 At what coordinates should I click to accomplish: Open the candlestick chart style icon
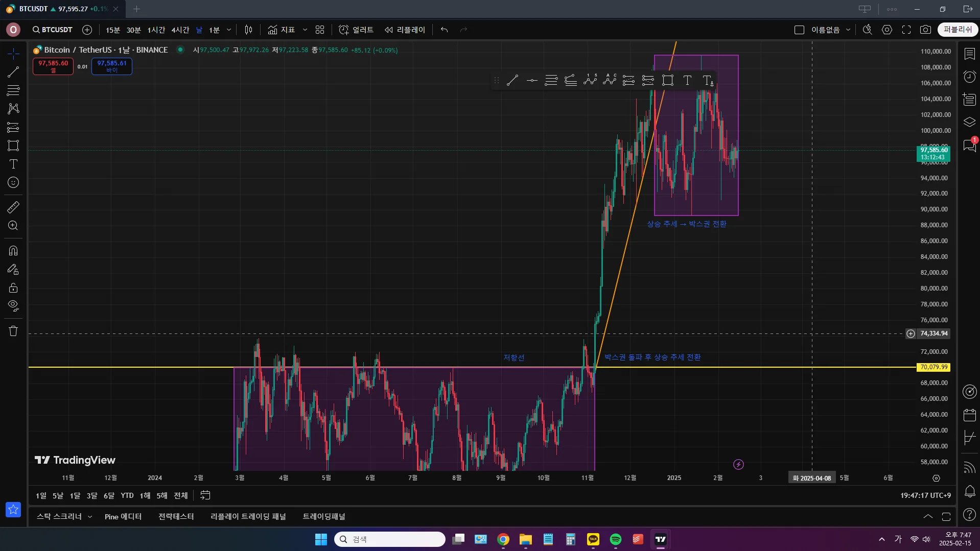pos(248,30)
